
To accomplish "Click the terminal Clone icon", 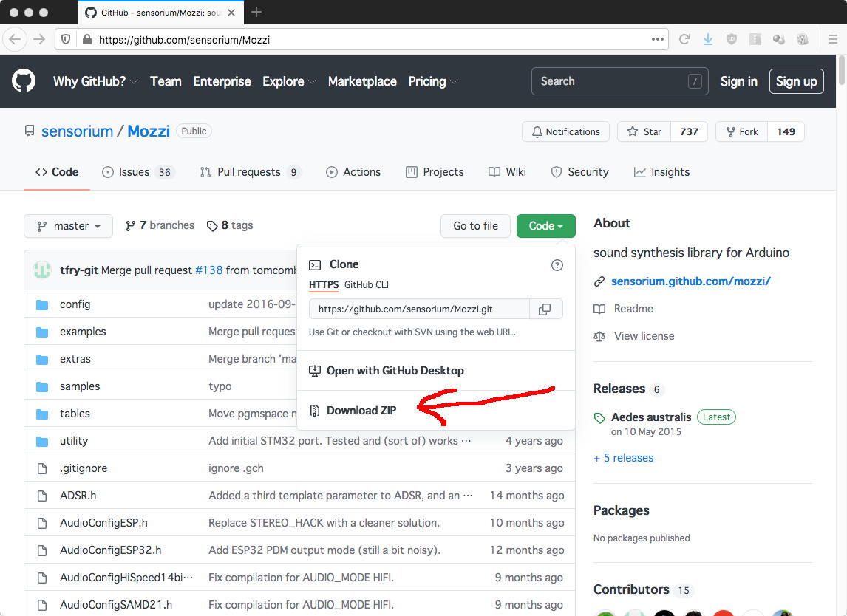I will coord(314,264).
